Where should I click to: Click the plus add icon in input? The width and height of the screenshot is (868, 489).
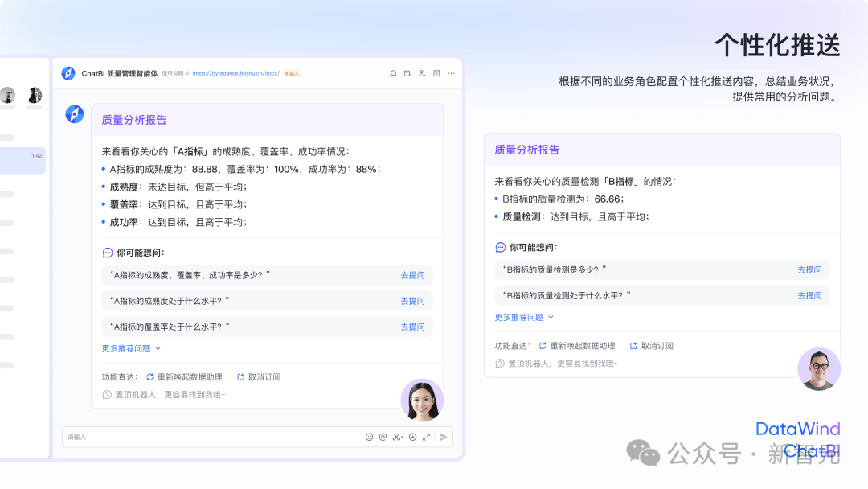click(x=412, y=437)
